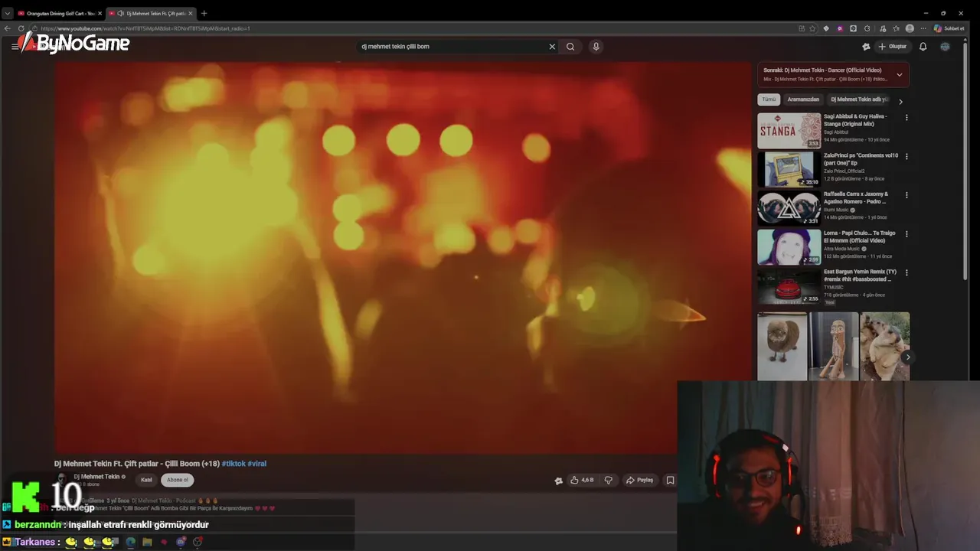Viewport: 980px width, 551px height.
Task: Open options menu for Esat Bargun video
Action: point(906,272)
